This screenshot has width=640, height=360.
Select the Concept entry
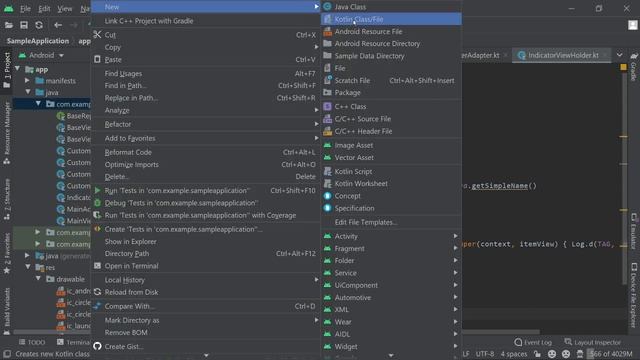click(391, 196)
